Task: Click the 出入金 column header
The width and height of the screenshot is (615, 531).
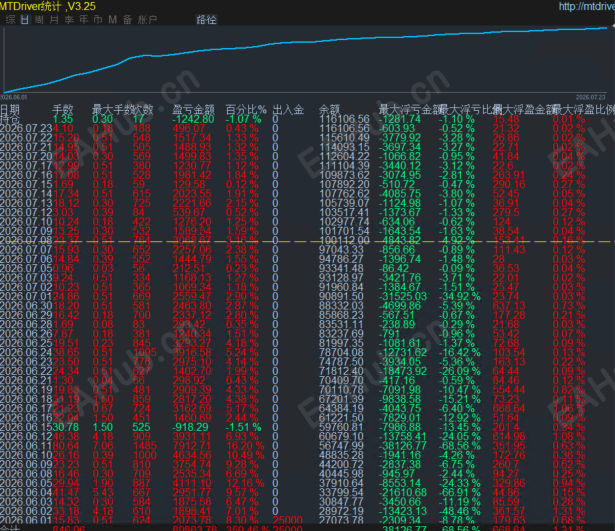Action: pyautogui.click(x=288, y=109)
